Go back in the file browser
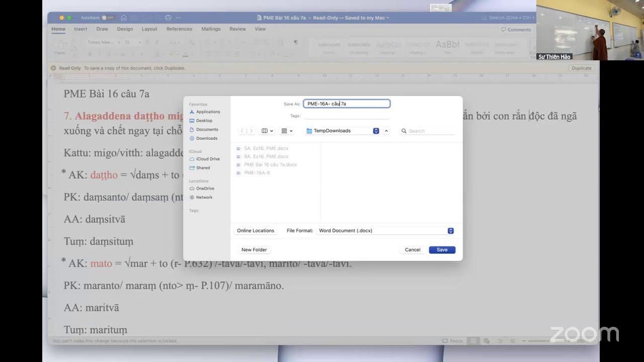Screen dimensions: 644x362 pyautogui.click(x=242, y=131)
